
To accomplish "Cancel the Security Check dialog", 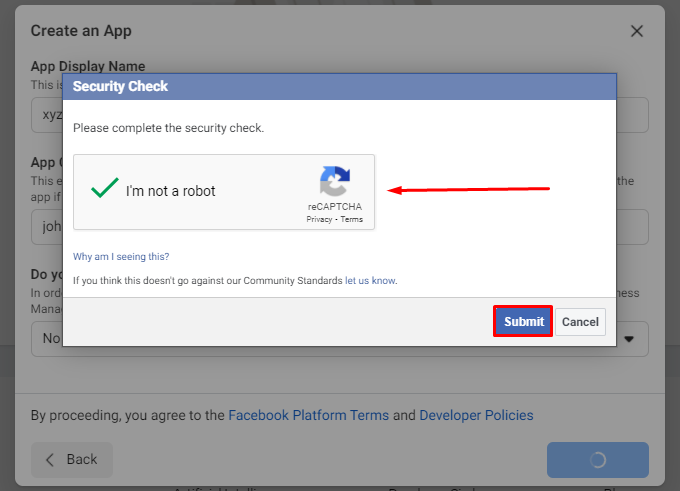I will 580,322.
